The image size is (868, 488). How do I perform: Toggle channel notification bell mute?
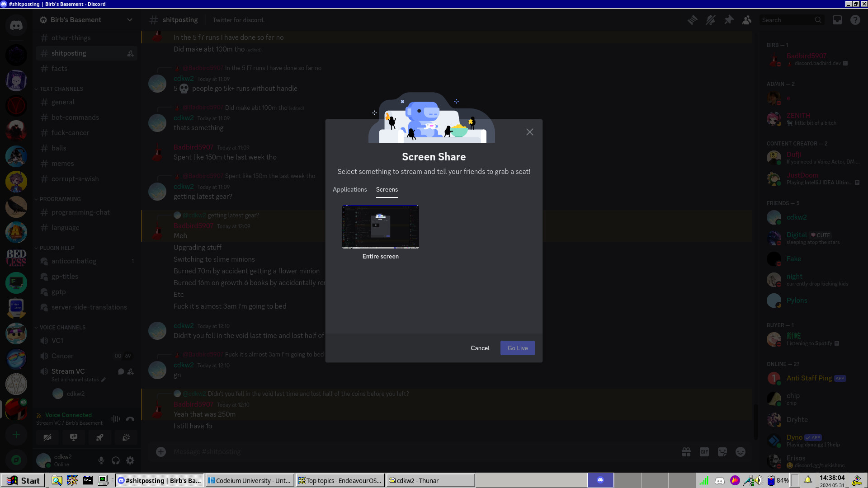(x=710, y=20)
